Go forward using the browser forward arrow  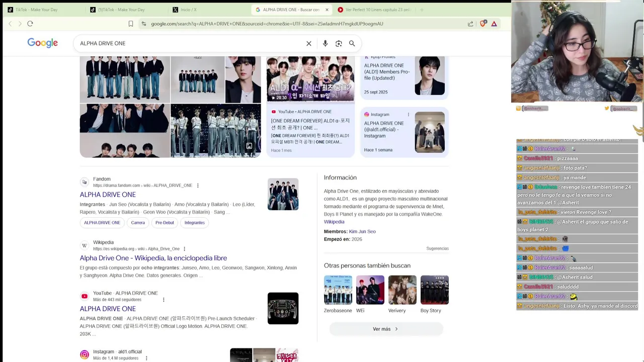pos(20,24)
